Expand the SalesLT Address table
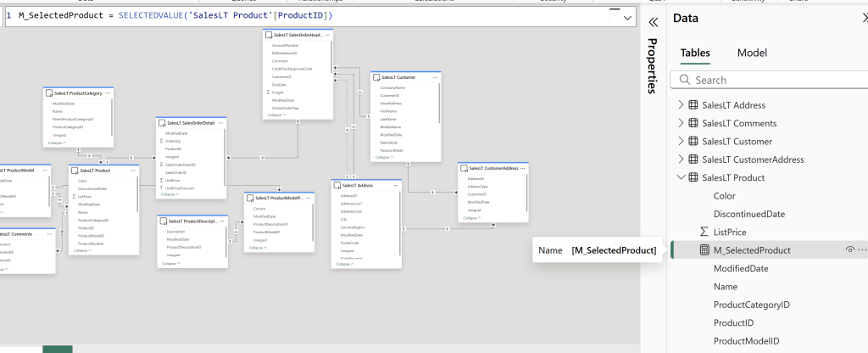868x353 pixels. (680, 105)
